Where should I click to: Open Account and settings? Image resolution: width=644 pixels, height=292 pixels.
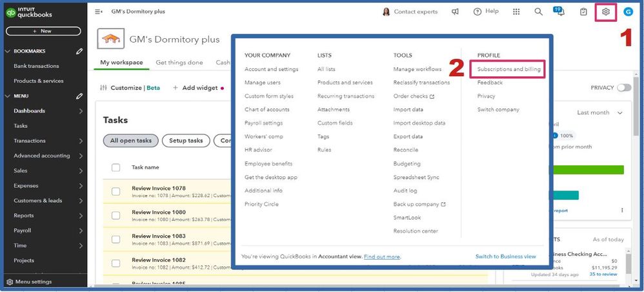click(272, 69)
